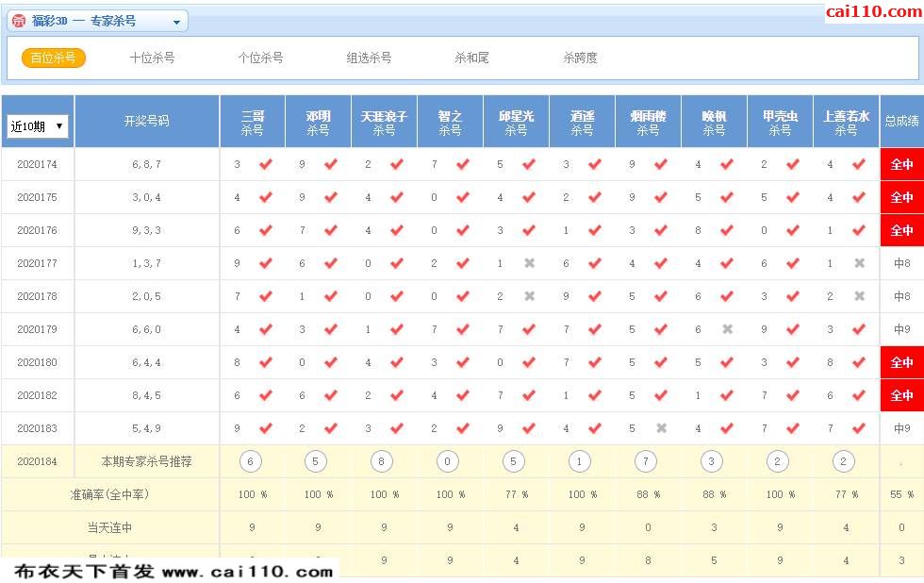Click 全中 badge for period 2020182

(x=902, y=395)
